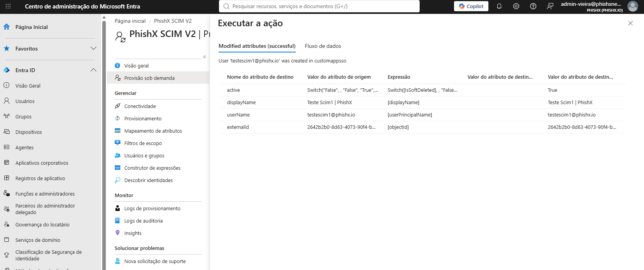Click the Registros de aplicativo grid icon

point(7,178)
